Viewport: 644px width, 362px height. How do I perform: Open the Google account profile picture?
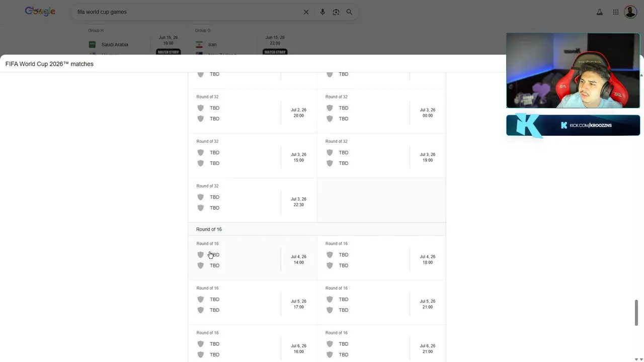pyautogui.click(x=630, y=12)
